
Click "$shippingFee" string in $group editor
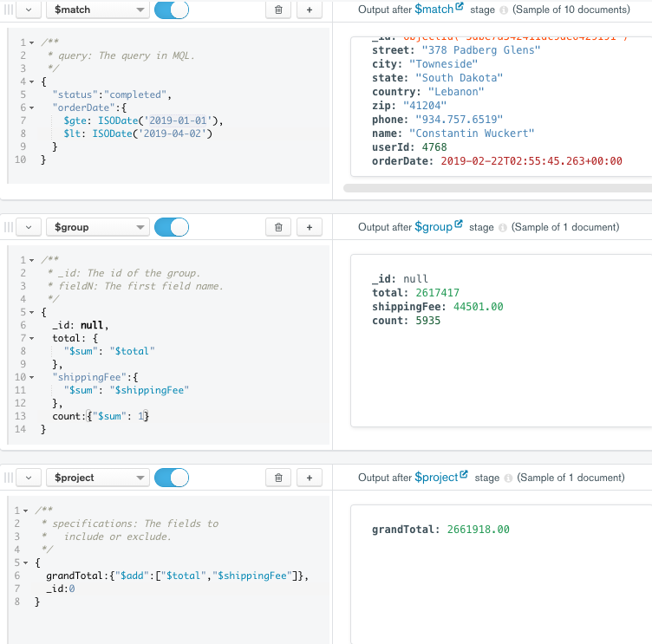[x=149, y=390]
